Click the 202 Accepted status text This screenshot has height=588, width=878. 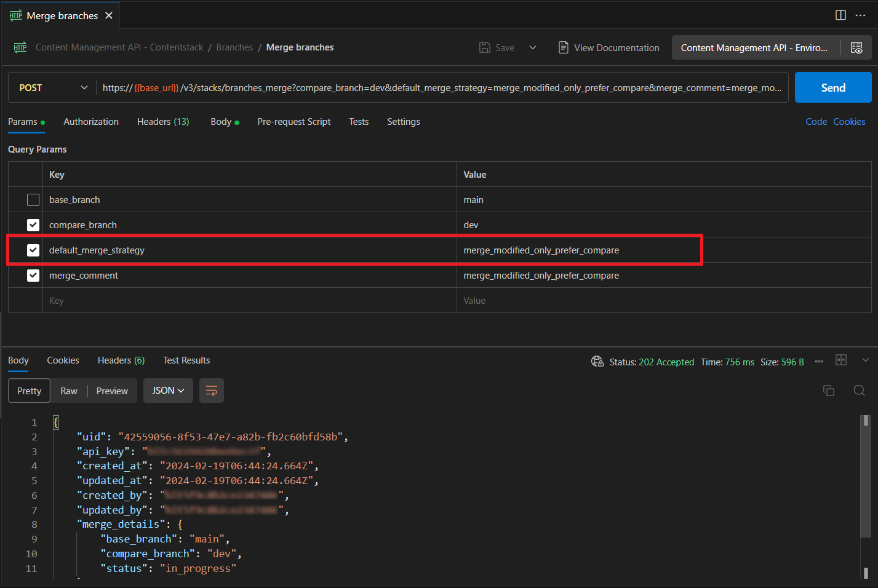tap(666, 362)
